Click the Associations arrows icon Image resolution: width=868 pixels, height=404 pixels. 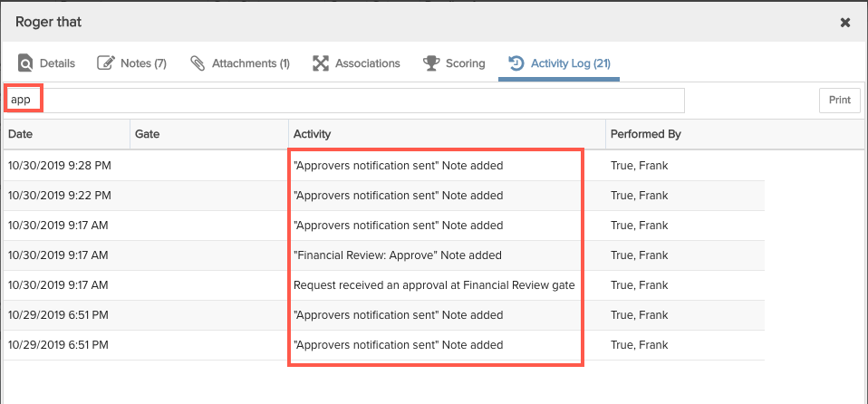pyautogui.click(x=321, y=63)
